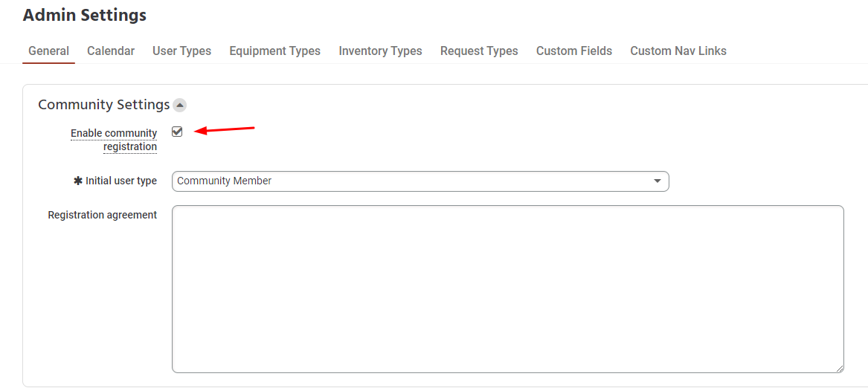Screen dimensions: 868x388
Task: Switch to the General tab
Action: (x=48, y=51)
